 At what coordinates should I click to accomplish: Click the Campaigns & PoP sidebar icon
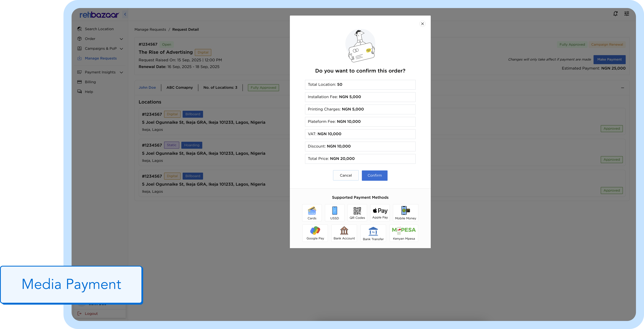80,49
